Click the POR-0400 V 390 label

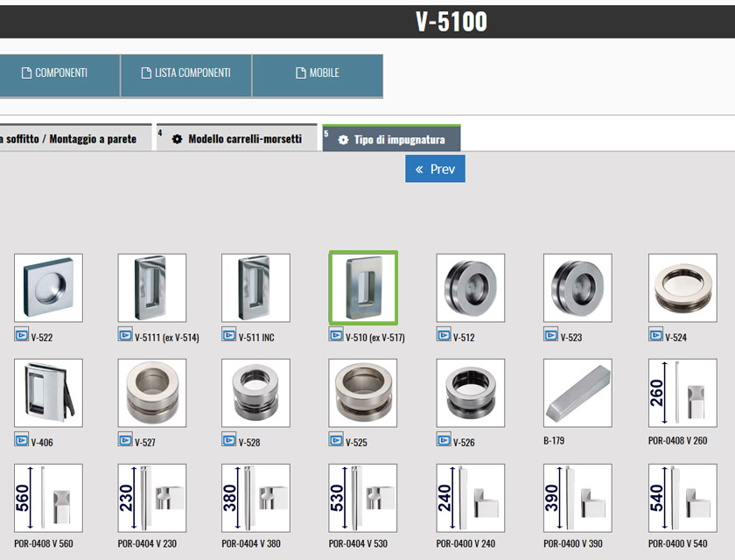tap(573, 543)
